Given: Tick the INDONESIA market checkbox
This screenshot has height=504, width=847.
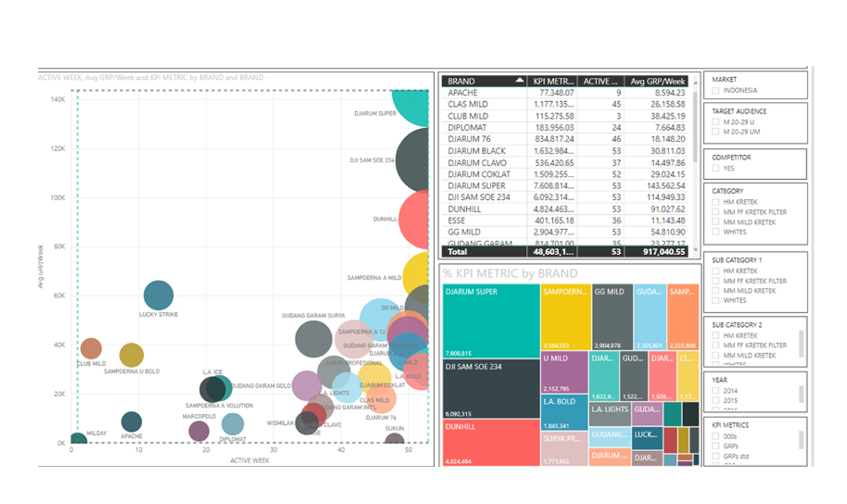Looking at the screenshot, I should pyautogui.click(x=716, y=90).
